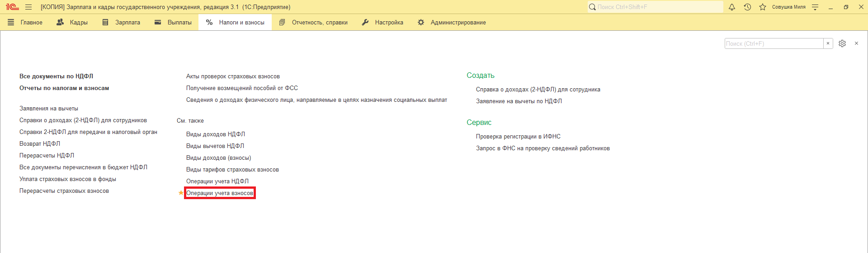Open Все документы по НДФЛ

(56, 76)
